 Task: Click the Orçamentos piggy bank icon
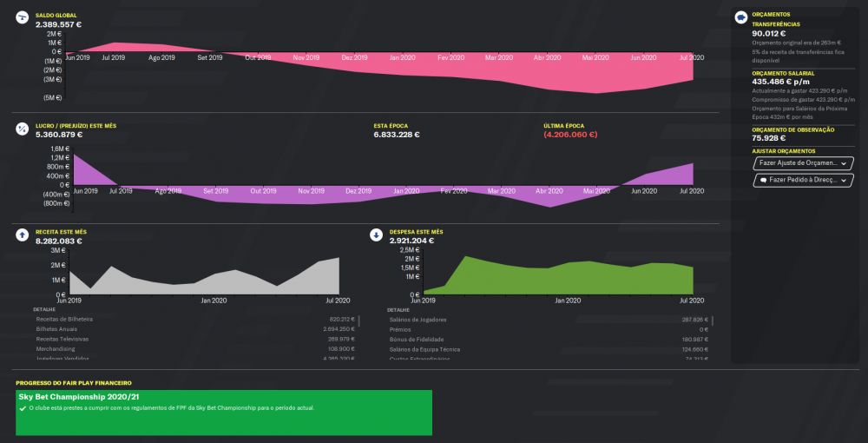(740, 17)
